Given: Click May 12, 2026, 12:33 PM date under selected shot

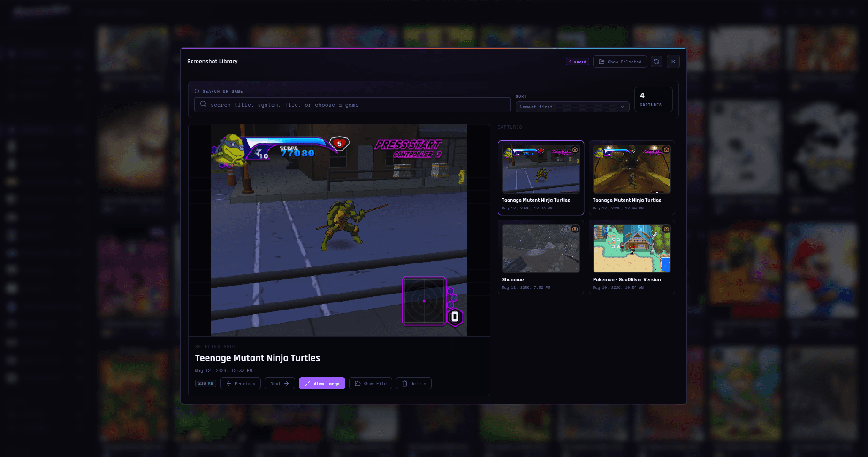Looking at the screenshot, I should click(223, 371).
